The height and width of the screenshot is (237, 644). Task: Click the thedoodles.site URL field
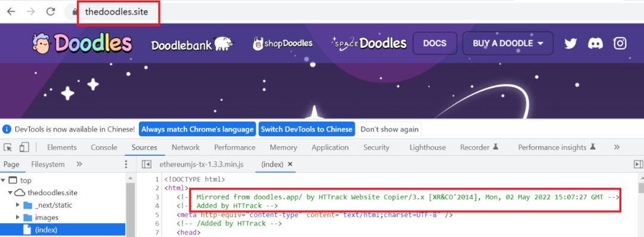point(116,11)
